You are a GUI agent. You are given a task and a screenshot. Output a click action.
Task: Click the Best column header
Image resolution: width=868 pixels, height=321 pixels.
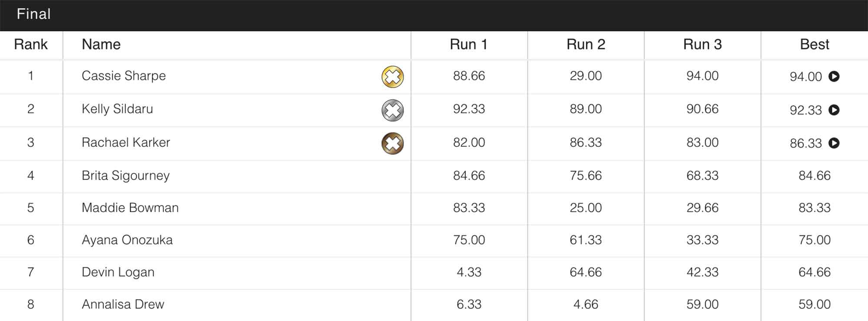[814, 44]
